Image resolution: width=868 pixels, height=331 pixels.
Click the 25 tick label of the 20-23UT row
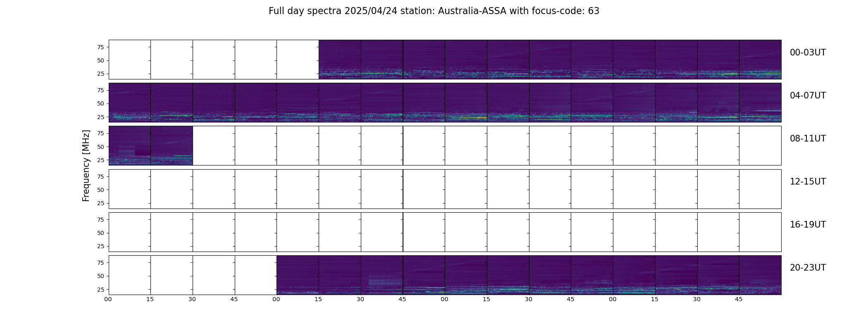(x=100, y=290)
